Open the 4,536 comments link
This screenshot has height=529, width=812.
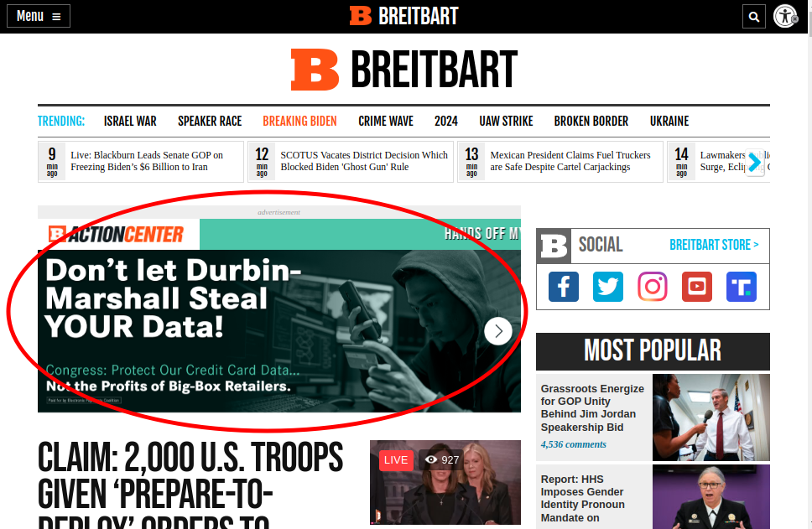click(x=573, y=444)
